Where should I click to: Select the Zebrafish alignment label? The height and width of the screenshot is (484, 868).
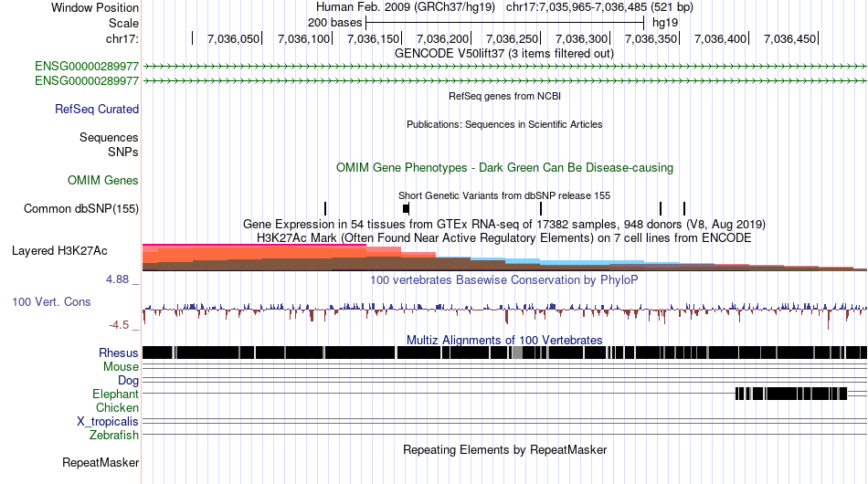tap(114, 436)
